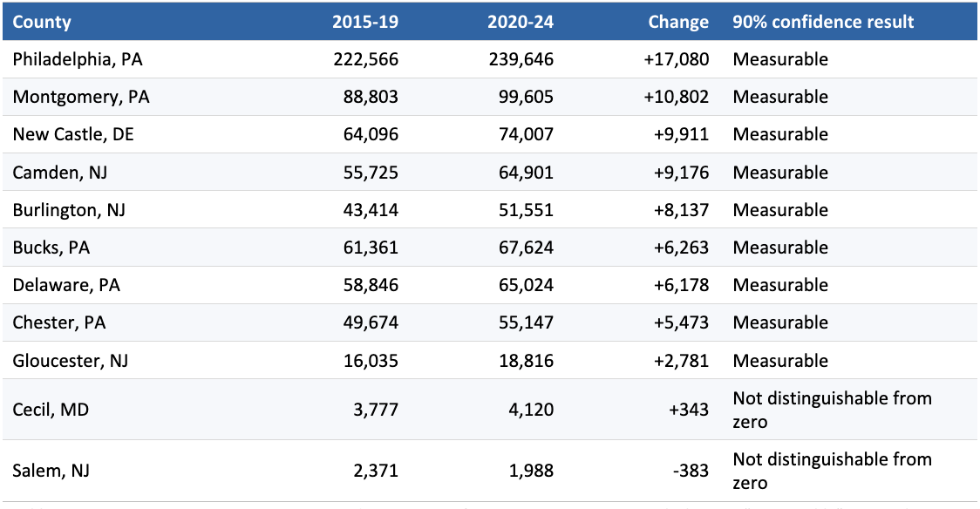This screenshot has width=980, height=509.
Task: Select the +17,080 change value
Action: coord(677,59)
